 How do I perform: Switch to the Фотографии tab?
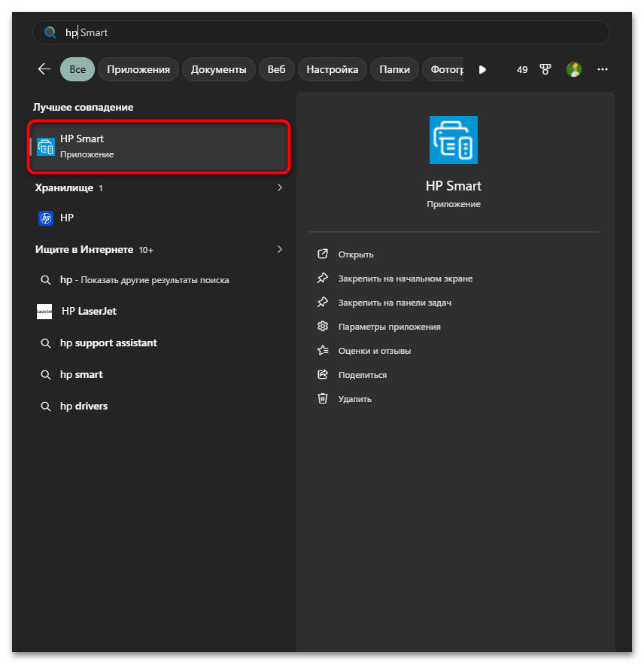coord(443,69)
